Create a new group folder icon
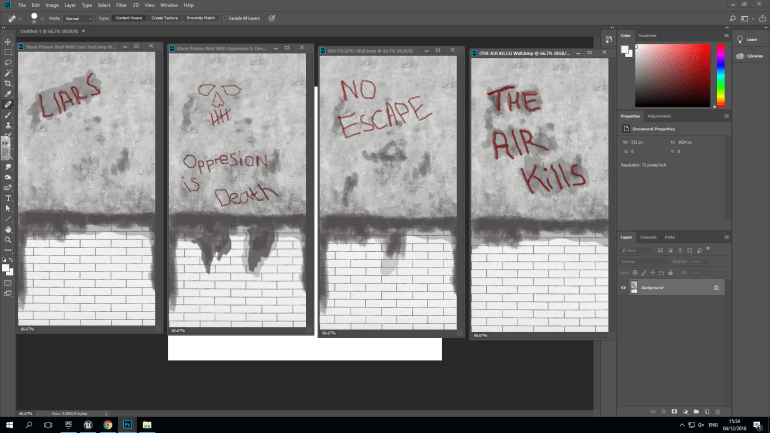 pyautogui.click(x=696, y=411)
